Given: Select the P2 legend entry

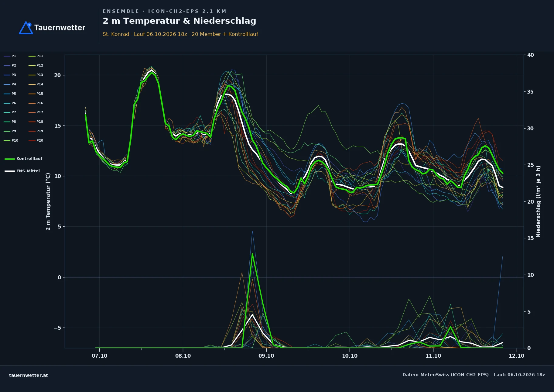Looking at the screenshot, I should pyautogui.click(x=10, y=65).
